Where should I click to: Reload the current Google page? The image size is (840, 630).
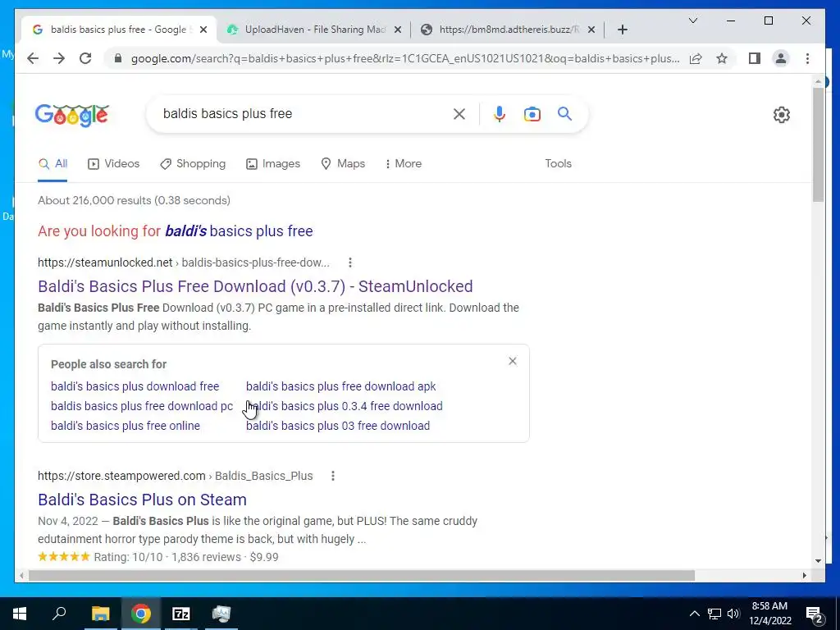[x=85, y=58]
